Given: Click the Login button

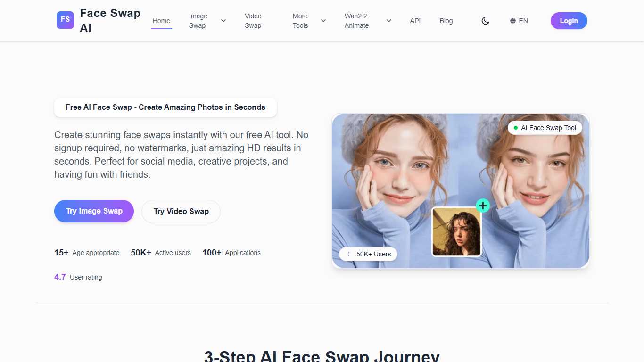Looking at the screenshot, I should pos(569,21).
